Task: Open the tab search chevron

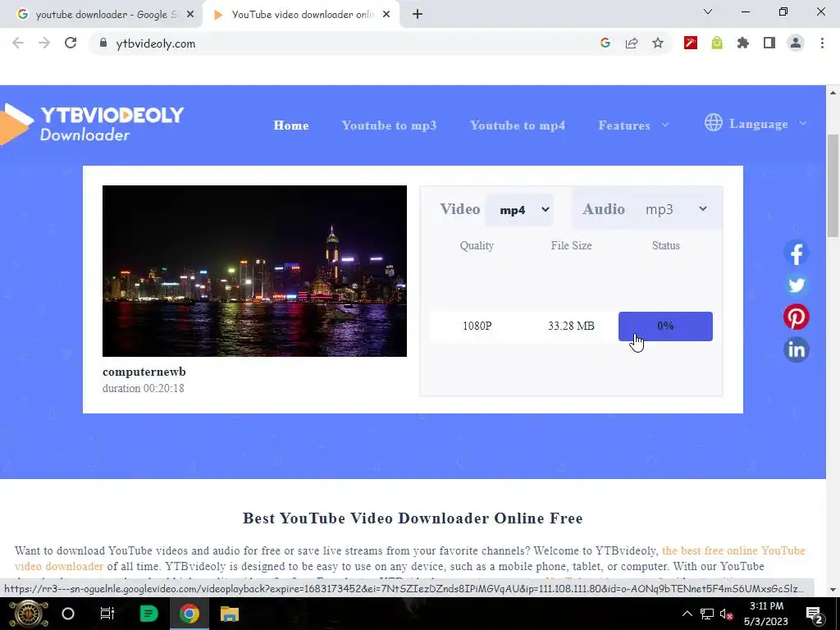Action: tap(708, 11)
